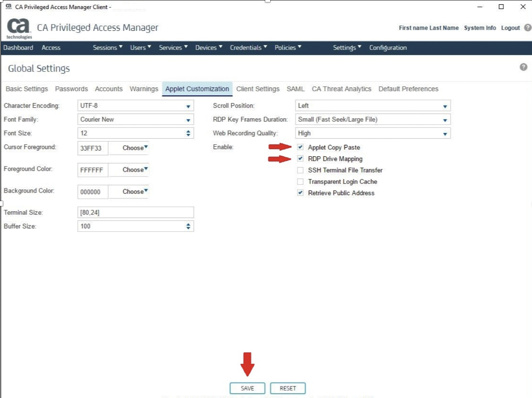Expand the Devices menu
Viewport: 532px width, 398px height.
coord(209,48)
